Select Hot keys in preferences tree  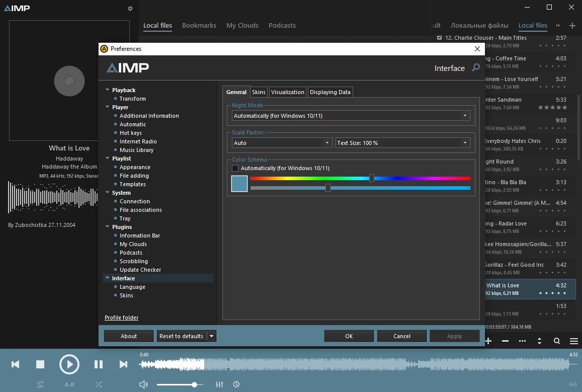coord(130,133)
